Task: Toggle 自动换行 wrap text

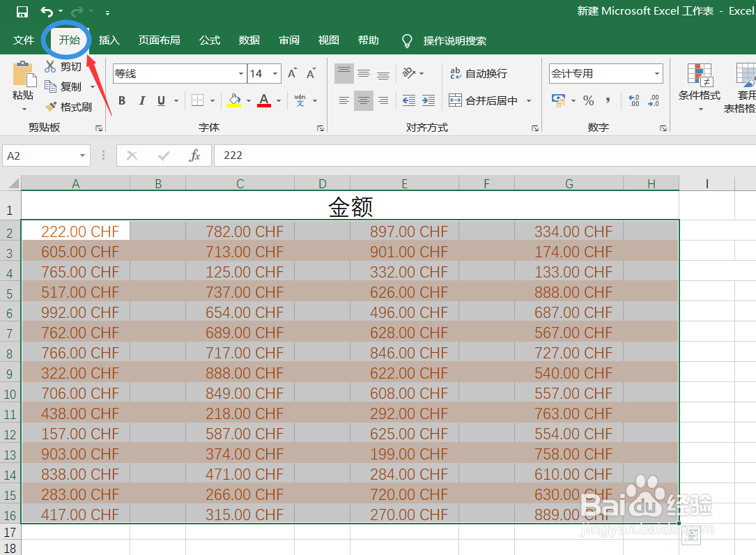Action: coord(478,73)
